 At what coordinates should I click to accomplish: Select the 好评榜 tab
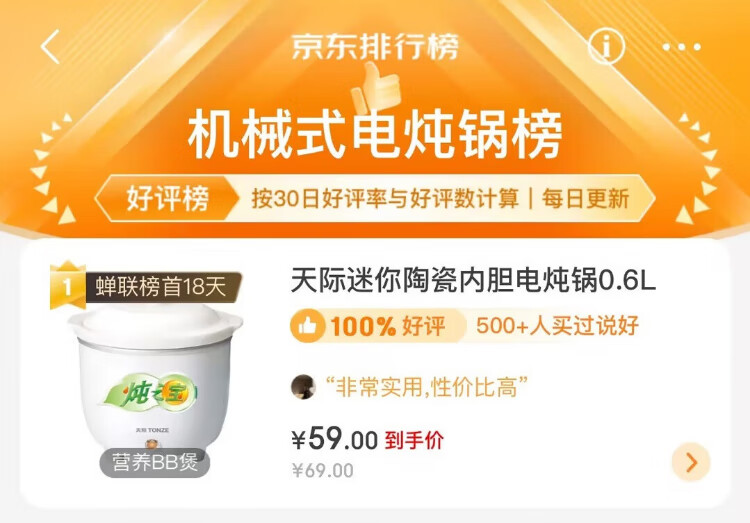167,199
